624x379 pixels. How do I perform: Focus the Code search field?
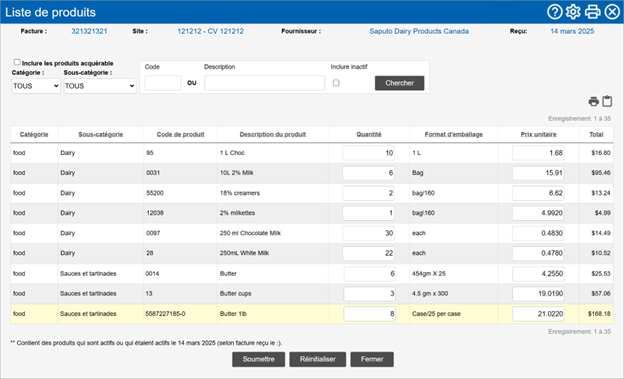click(163, 83)
